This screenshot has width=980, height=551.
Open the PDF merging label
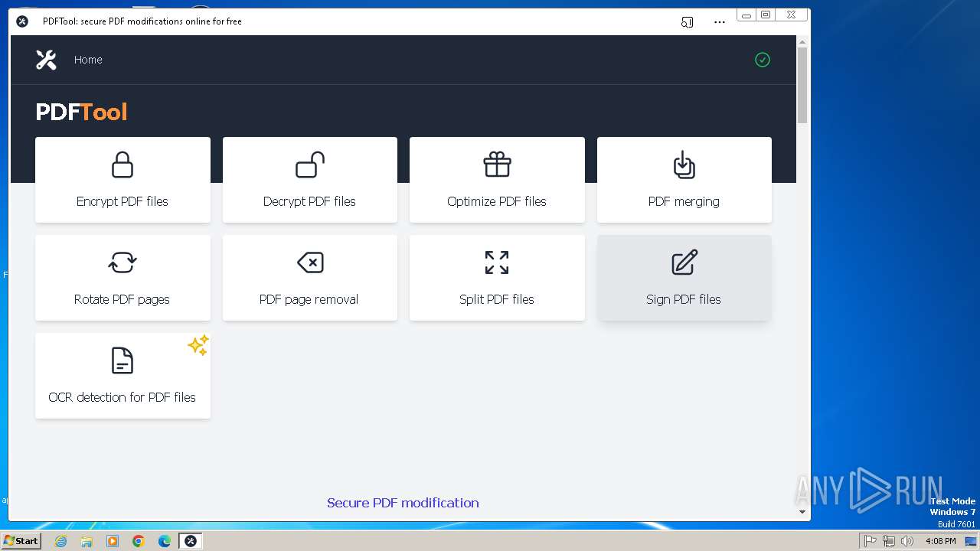click(684, 201)
